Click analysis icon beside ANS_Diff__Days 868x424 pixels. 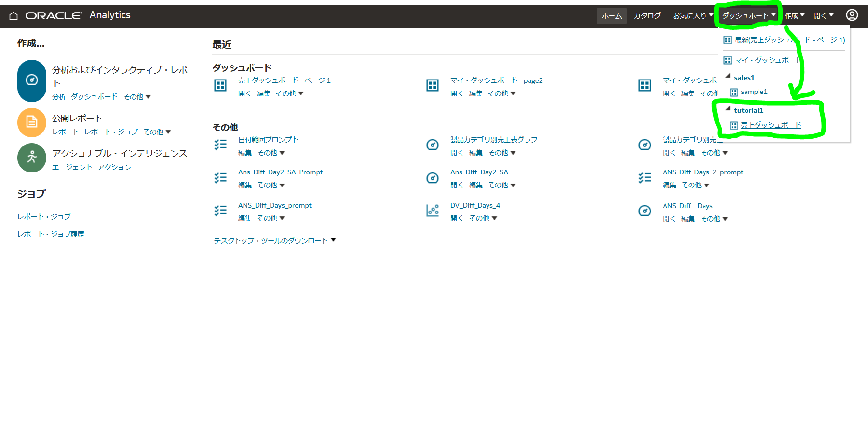point(645,211)
